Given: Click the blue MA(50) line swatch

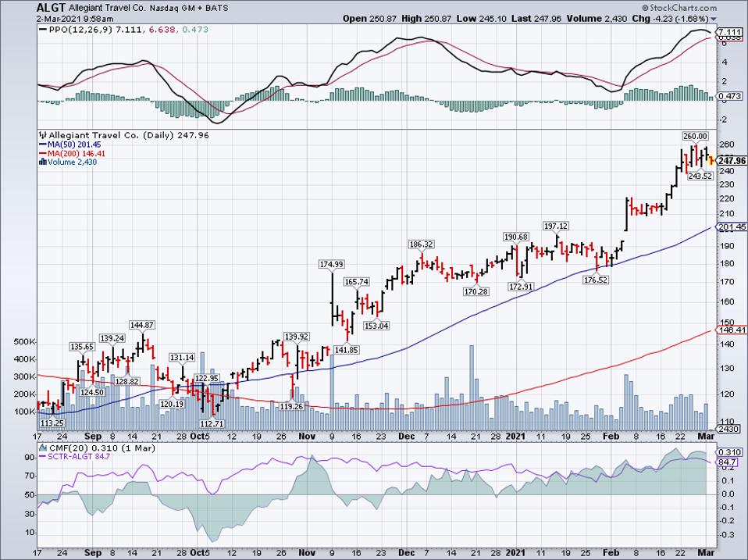Looking at the screenshot, I should coord(43,144).
